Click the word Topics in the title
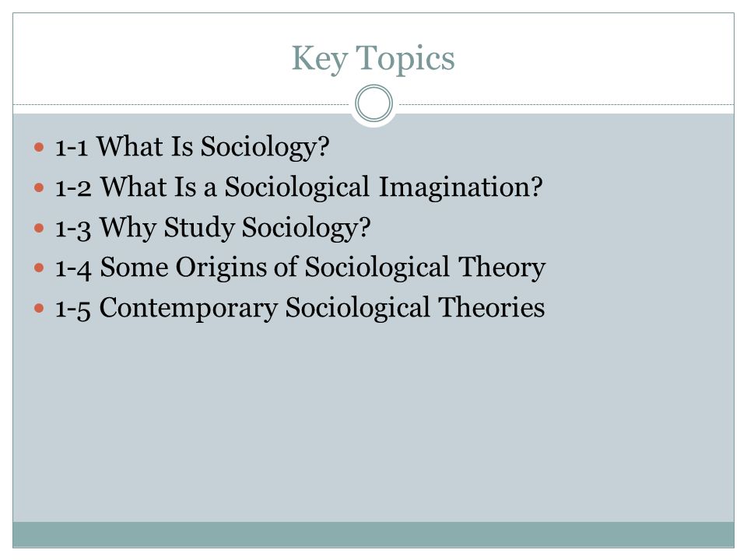Screen dimensions: 747x560 tap(405, 59)
